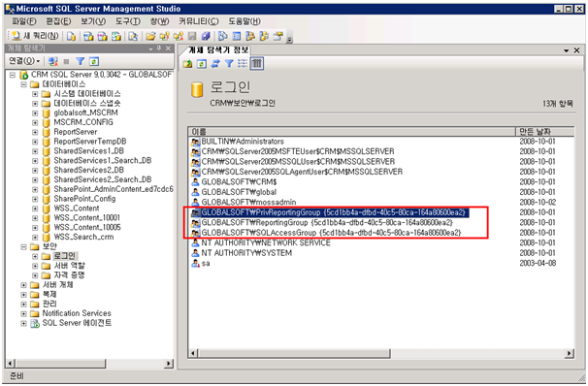The image size is (588, 386).
Task: Click the Database Engine Query icon
Action: click(71, 36)
